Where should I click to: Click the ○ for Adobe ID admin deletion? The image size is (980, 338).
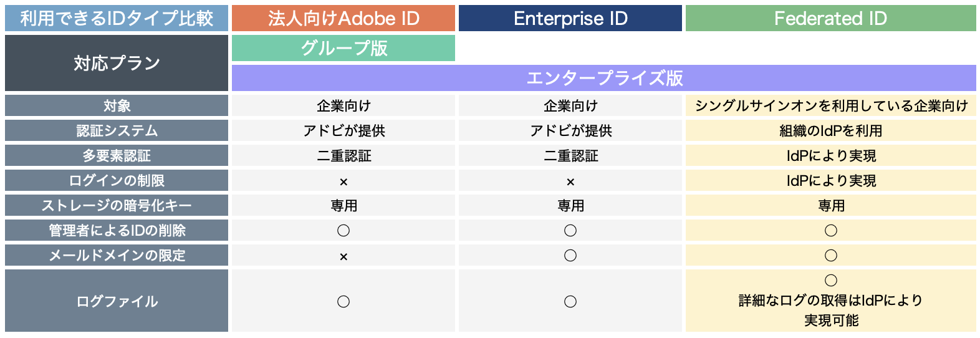point(343,231)
